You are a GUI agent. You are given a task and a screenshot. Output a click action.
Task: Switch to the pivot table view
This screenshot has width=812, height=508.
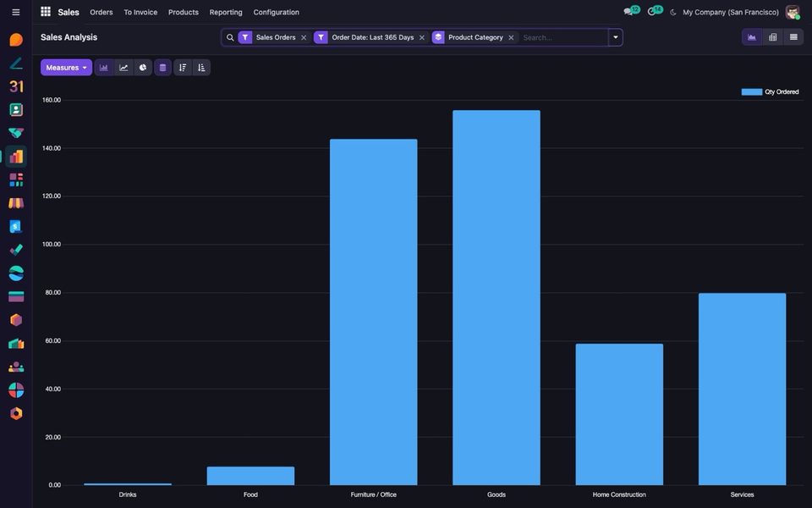point(772,37)
